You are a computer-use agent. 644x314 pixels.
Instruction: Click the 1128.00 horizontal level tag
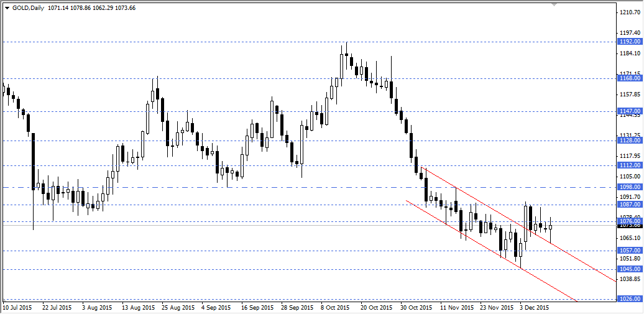(630, 141)
